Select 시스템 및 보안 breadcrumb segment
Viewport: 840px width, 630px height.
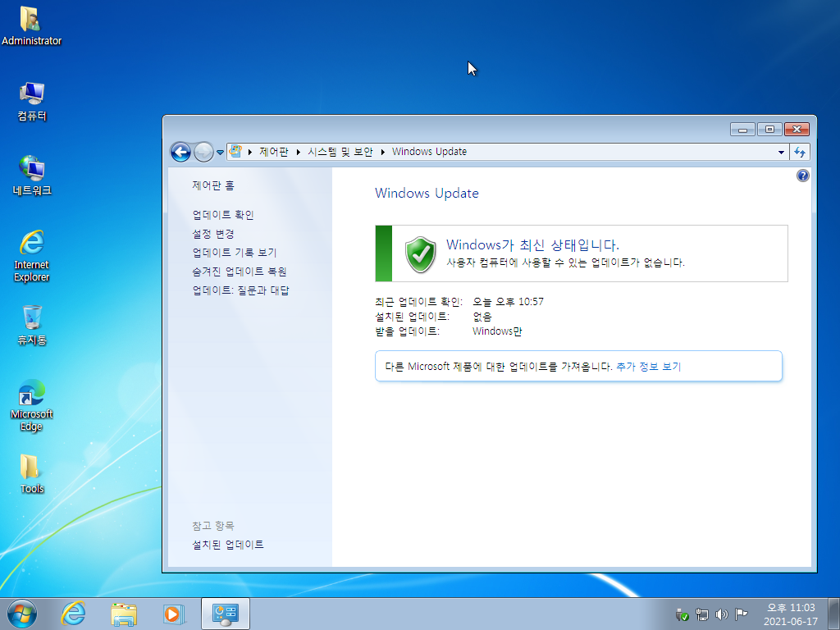[340, 152]
